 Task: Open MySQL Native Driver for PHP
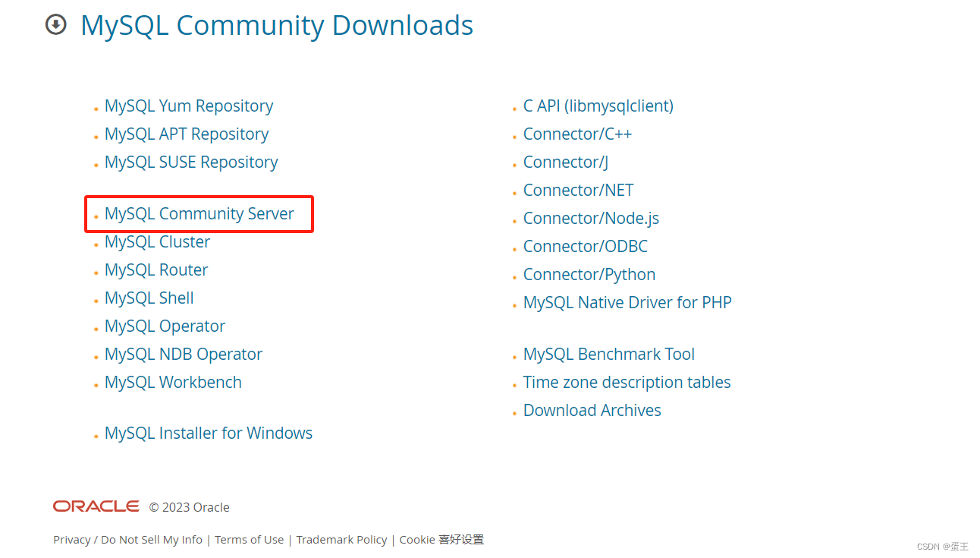[627, 303]
